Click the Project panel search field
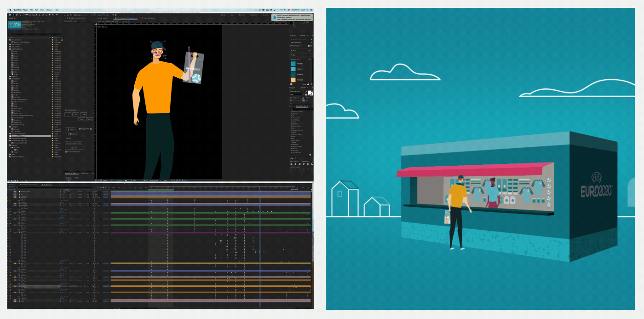Image resolution: width=644 pixels, height=319 pixels. point(35,35)
